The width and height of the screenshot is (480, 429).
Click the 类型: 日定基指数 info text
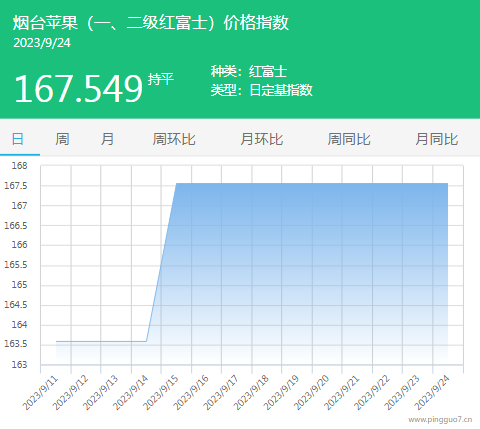(x=262, y=90)
